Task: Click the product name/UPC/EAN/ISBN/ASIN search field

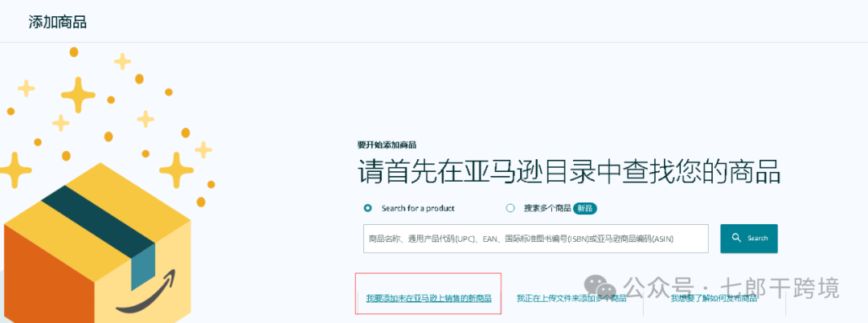Action: (x=536, y=239)
